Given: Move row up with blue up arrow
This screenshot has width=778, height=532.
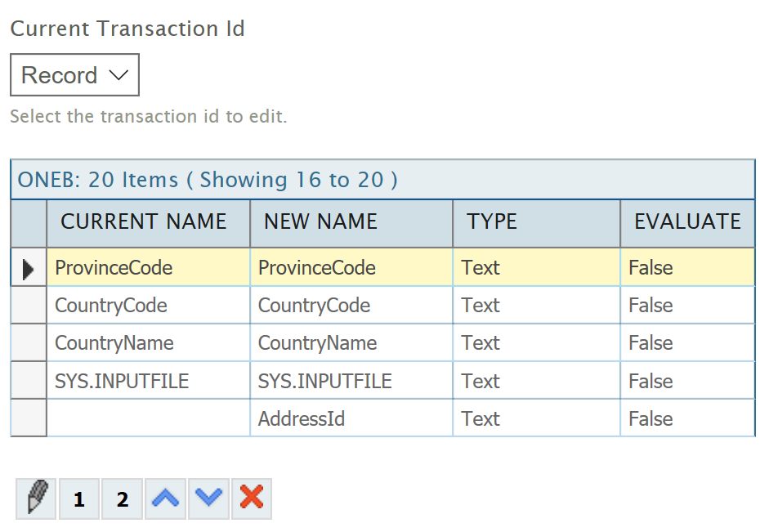Looking at the screenshot, I should coord(166,498).
